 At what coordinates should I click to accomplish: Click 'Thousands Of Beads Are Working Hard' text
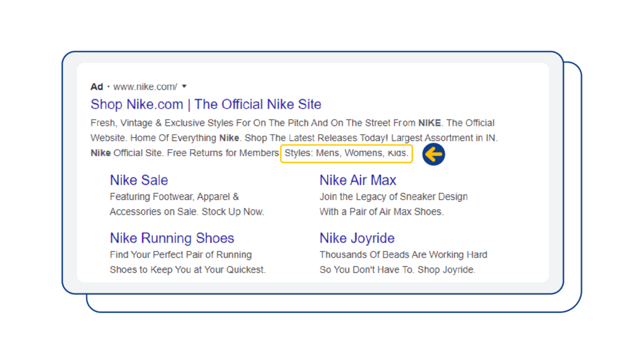coord(403,255)
